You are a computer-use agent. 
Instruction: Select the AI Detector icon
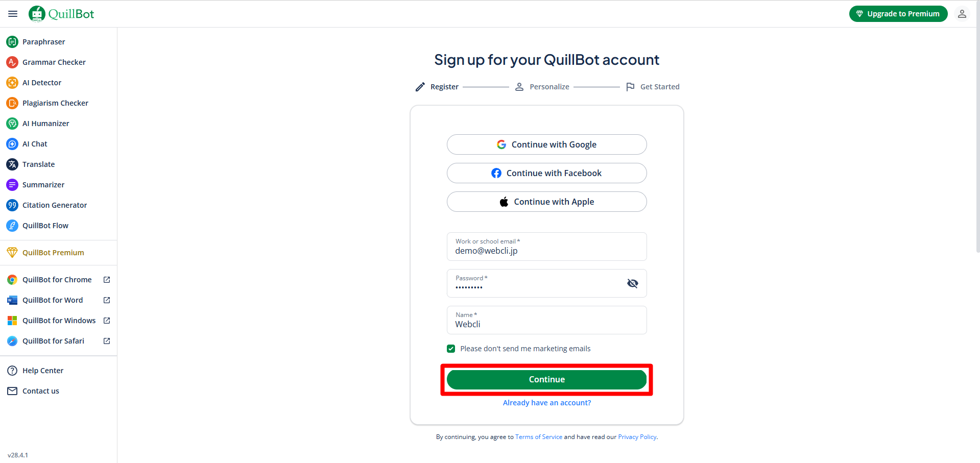pyautogui.click(x=12, y=83)
